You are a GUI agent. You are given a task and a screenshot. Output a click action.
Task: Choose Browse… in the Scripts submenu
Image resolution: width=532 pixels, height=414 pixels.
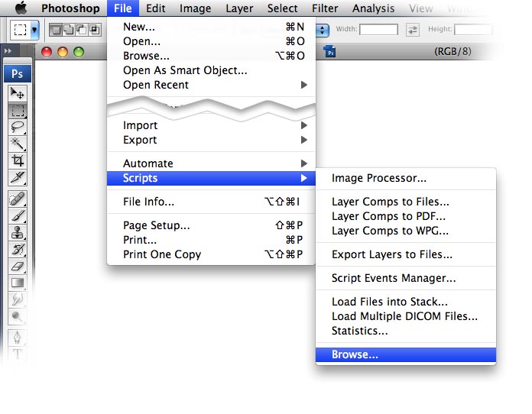406,354
